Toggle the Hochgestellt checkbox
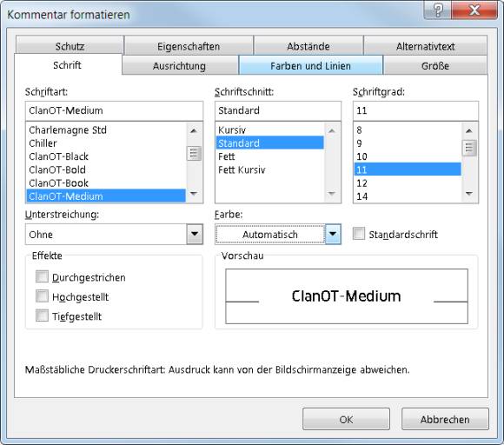The image size is (504, 445). (x=42, y=296)
